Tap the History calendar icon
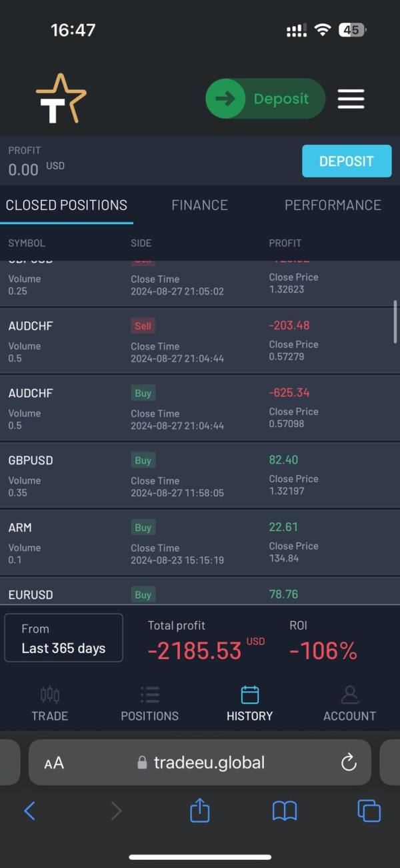This screenshot has width=400, height=868. [x=249, y=695]
